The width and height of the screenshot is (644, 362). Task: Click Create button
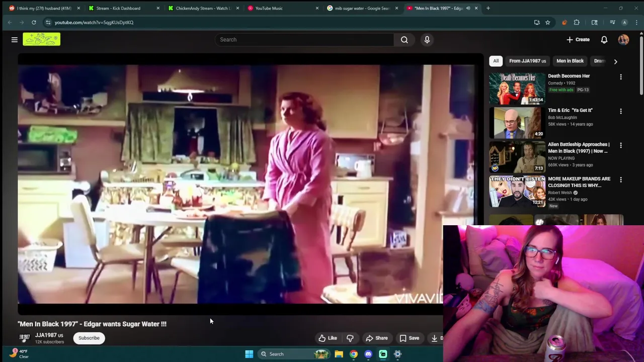[578, 40]
